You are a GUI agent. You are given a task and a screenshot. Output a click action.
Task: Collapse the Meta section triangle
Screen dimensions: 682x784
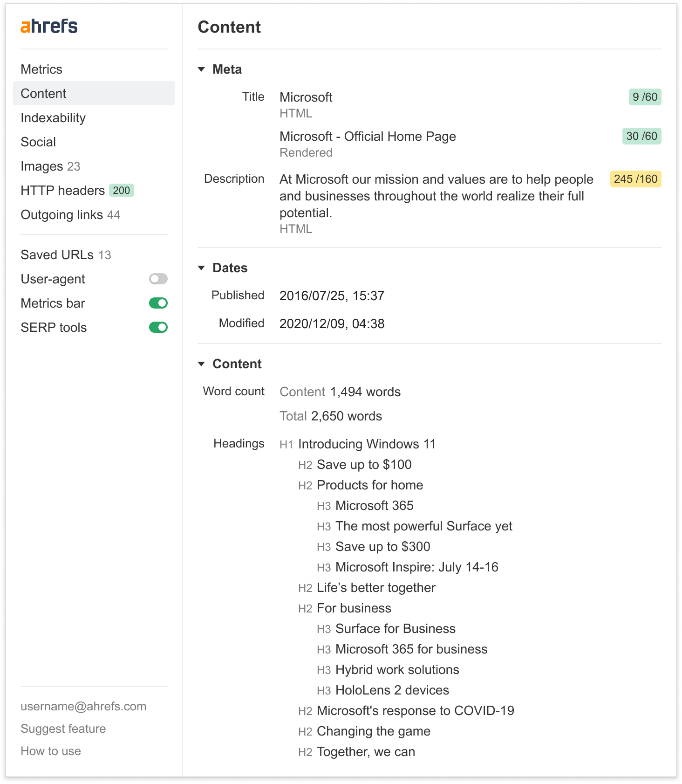coord(201,69)
